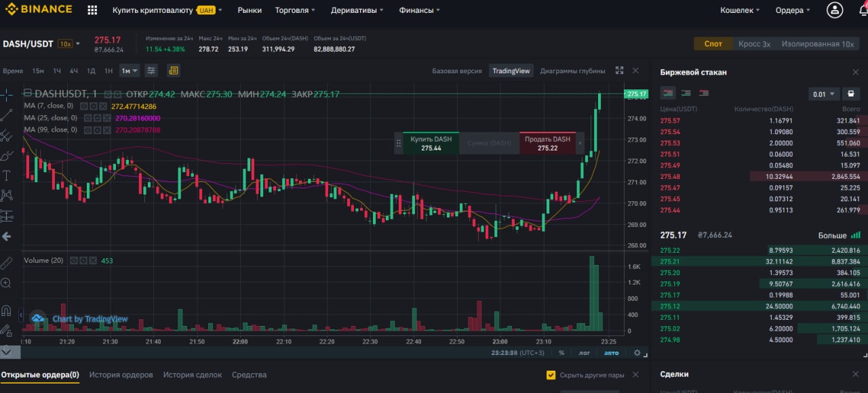This screenshot has width=868, height=393.
Task: Open the История сделок tab
Action: point(193,375)
